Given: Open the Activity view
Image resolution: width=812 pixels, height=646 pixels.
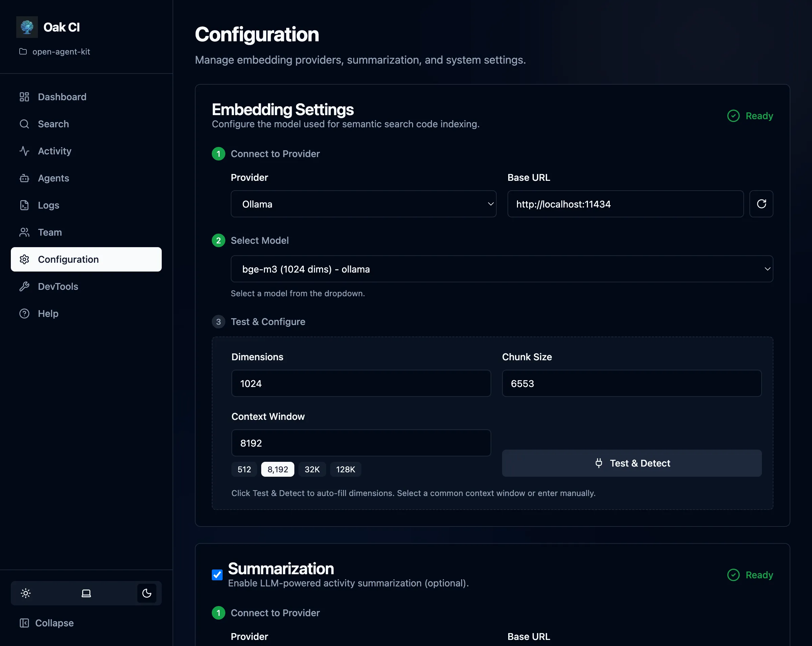Looking at the screenshot, I should 55,151.
